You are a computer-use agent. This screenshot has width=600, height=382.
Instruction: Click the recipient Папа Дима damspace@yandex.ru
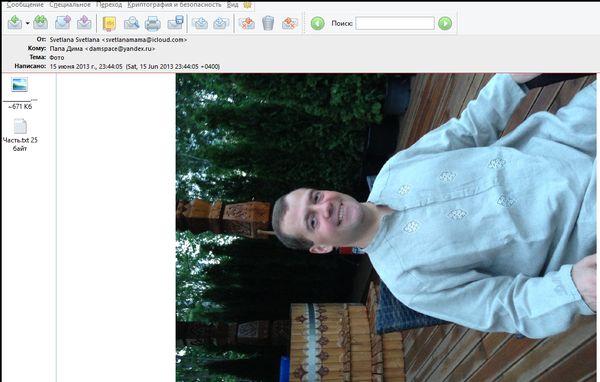coord(102,49)
